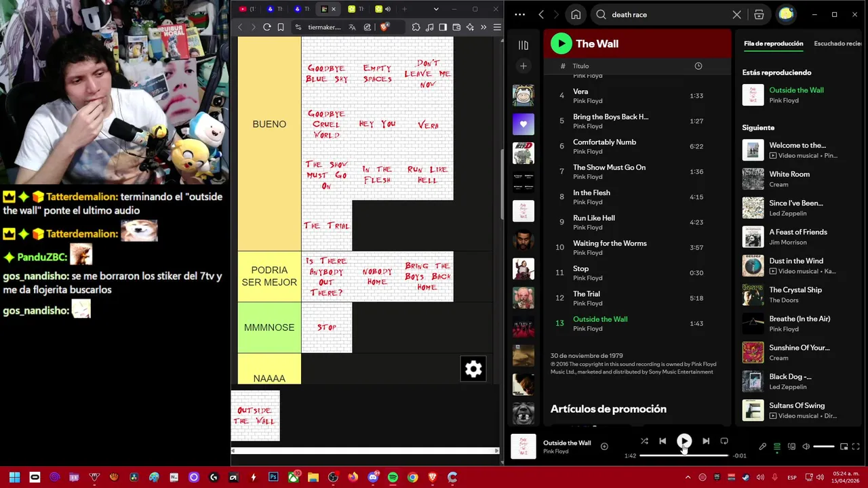The width and height of the screenshot is (868, 488).
Task: Click the plus create playlist icon in Spotify sidebar
Action: [x=524, y=66]
